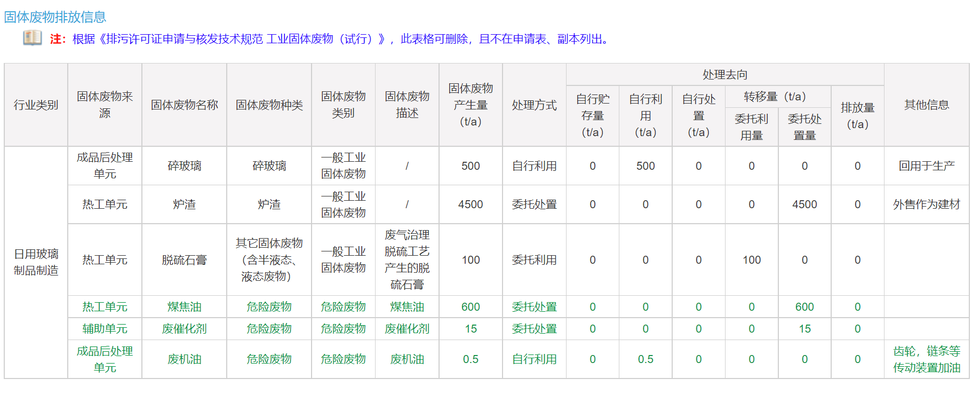This screenshot has height=402, width=980.
Task: Click the 处理方式 column header
Action: pos(534,105)
